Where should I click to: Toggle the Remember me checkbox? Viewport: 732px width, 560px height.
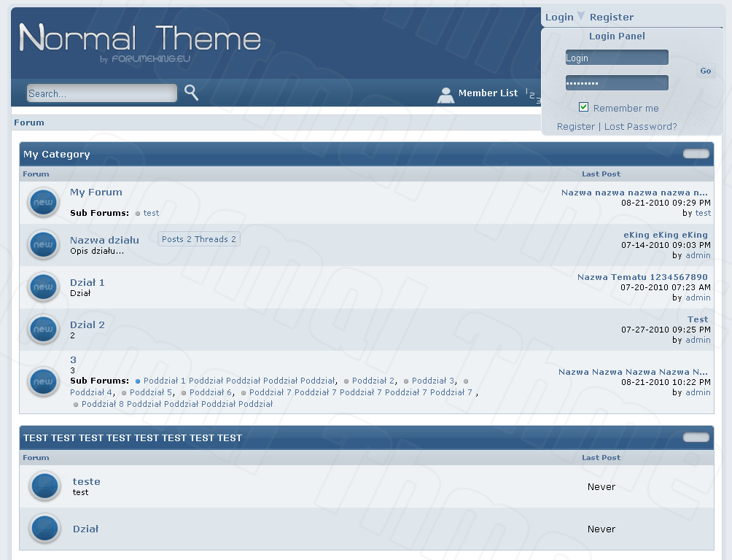pos(583,107)
